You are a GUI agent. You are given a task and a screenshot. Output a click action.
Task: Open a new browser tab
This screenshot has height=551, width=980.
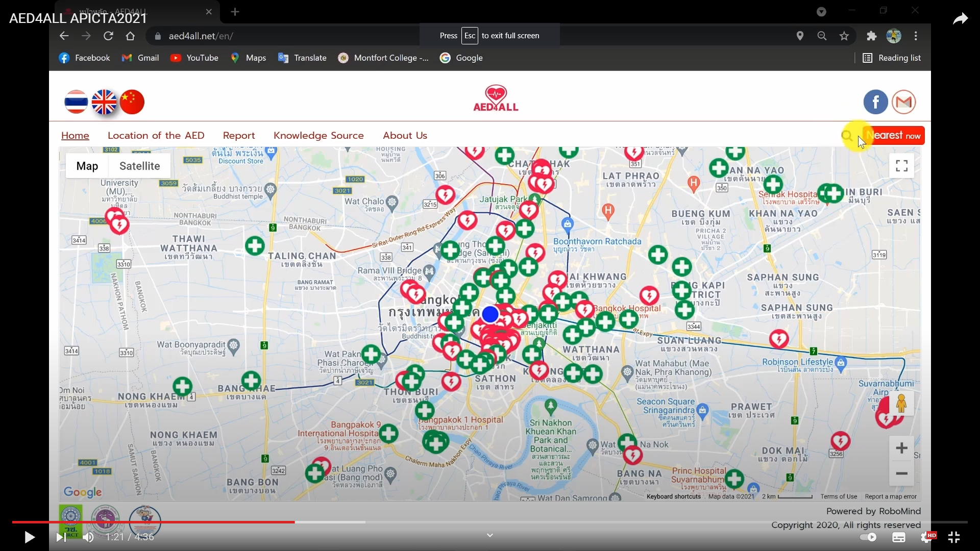235,12
